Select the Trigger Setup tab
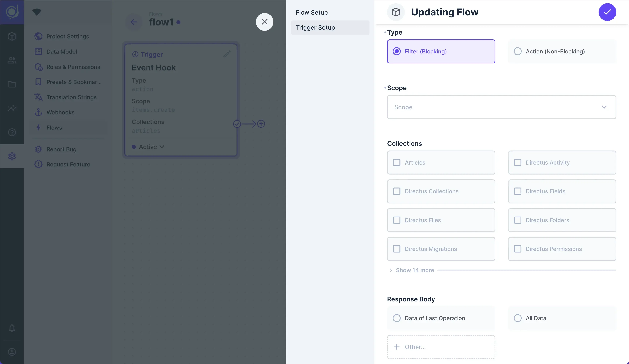 click(315, 27)
